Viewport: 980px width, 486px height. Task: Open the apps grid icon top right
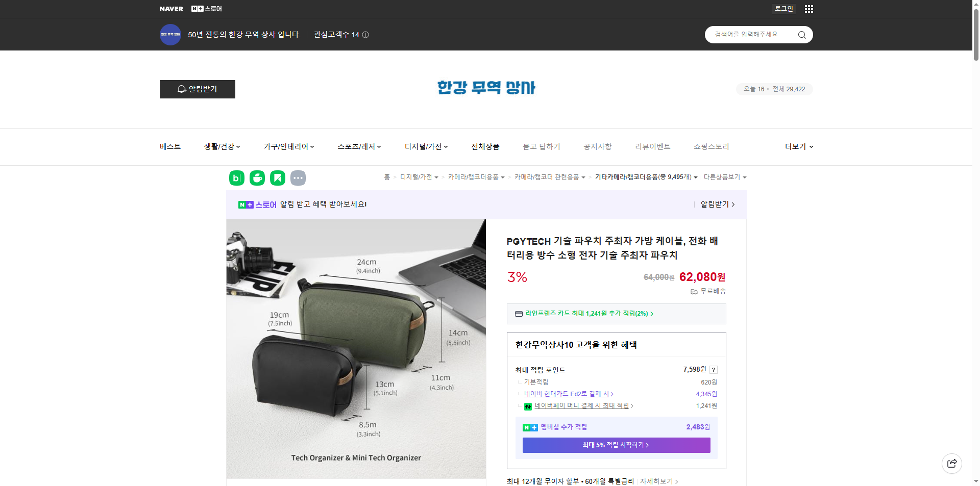(808, 9)
